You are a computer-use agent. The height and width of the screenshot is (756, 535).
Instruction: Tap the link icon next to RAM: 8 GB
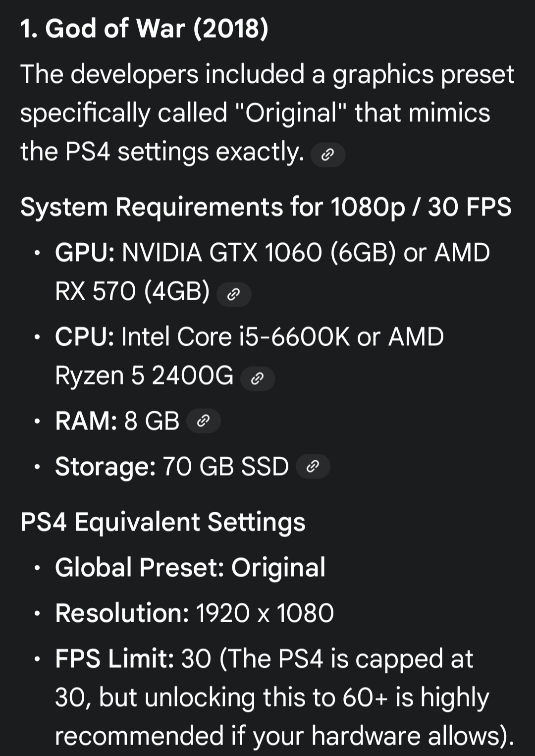click(203, 421)
